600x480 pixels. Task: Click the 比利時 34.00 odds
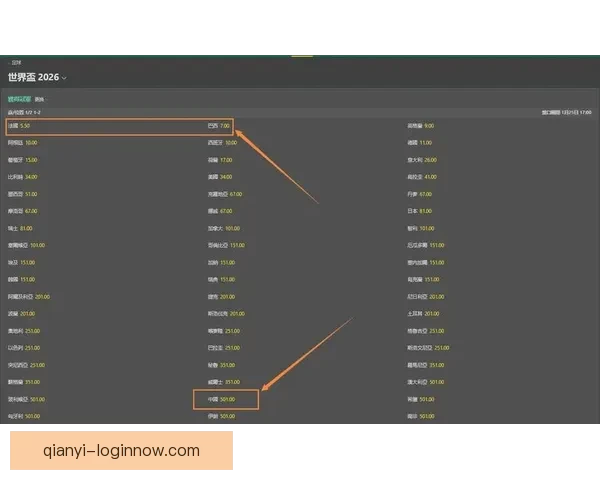pyautogui.click(x=23, y=177)
